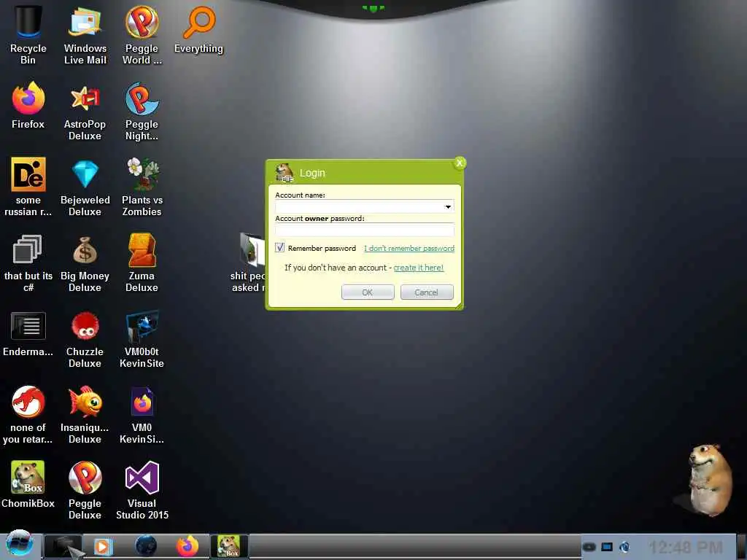Select Plants vs Zombies desktop icon
Image resolution: width=747 pixels, height=560 pixels.
(142, 187)
